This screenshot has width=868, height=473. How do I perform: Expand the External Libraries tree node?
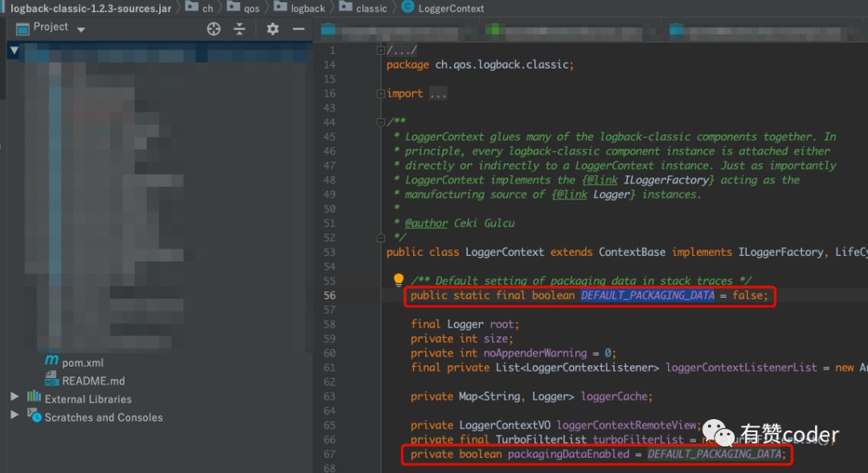tap(14, 397)
